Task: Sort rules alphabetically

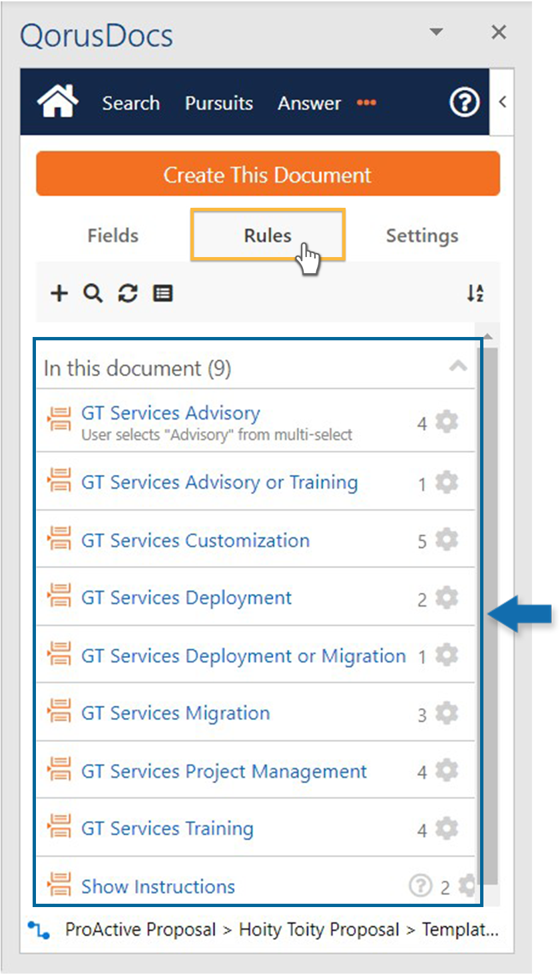Action: pyautogui.click(x=475, y=293)
